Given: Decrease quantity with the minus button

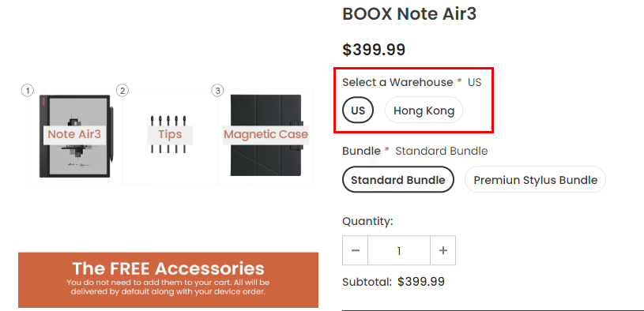Looking at the screenshot, I should point(356,250).
